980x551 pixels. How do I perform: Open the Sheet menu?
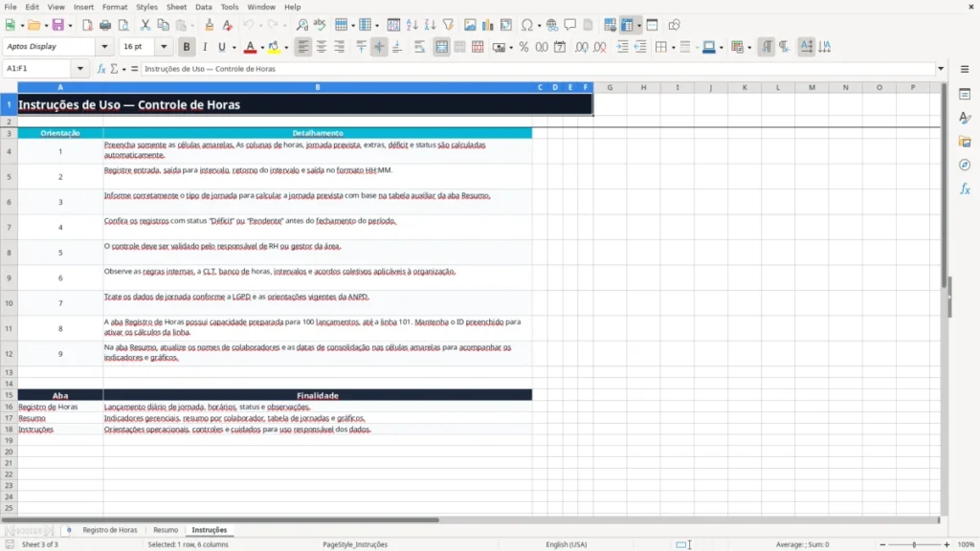[x=176, y=7]
